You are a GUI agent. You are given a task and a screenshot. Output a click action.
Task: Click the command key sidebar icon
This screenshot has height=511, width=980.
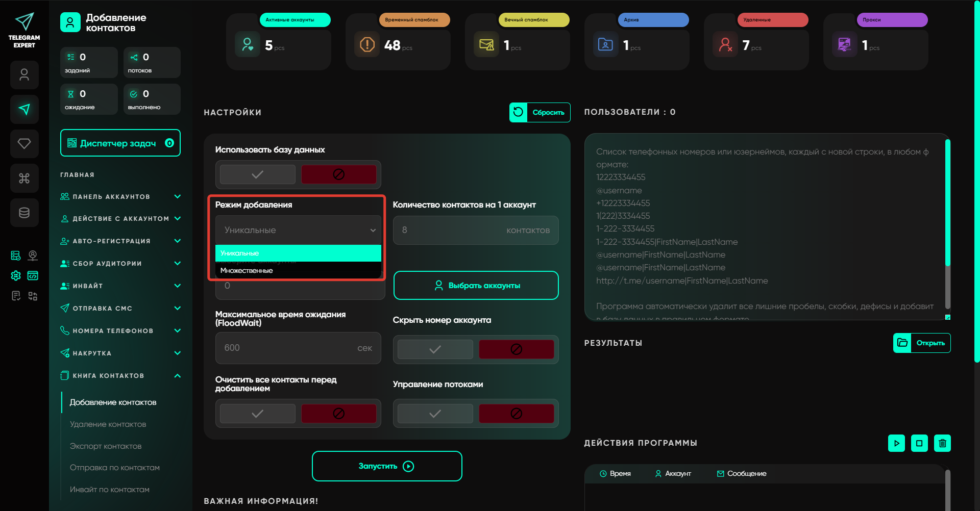[x=24, y=178]
